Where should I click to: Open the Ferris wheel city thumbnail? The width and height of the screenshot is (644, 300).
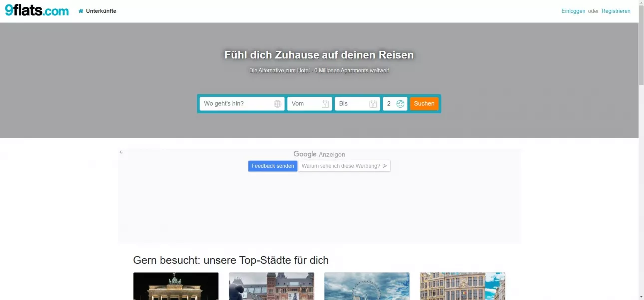367,286
